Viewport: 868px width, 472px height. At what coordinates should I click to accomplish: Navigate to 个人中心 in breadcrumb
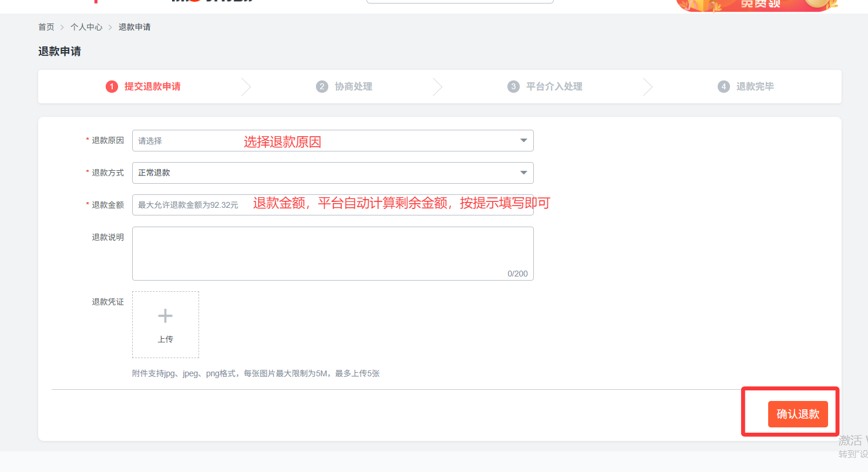(x=86, y=27)
